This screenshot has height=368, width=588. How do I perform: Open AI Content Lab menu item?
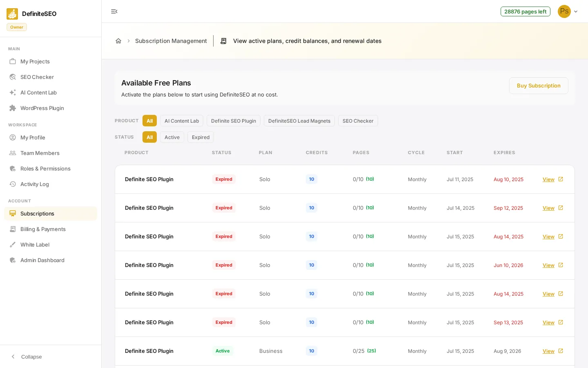pyautogui.click(x=51, y=92)
